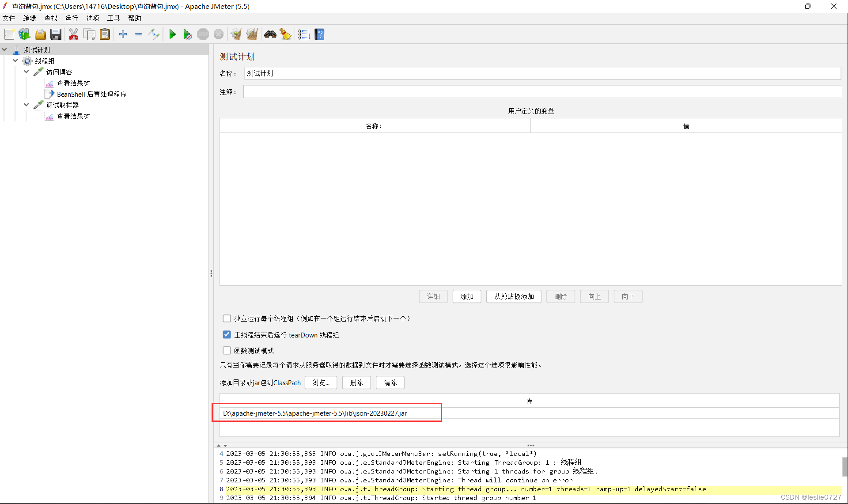
Task: Collapse the 线程组 tree node
Action: tap(15, 61)
